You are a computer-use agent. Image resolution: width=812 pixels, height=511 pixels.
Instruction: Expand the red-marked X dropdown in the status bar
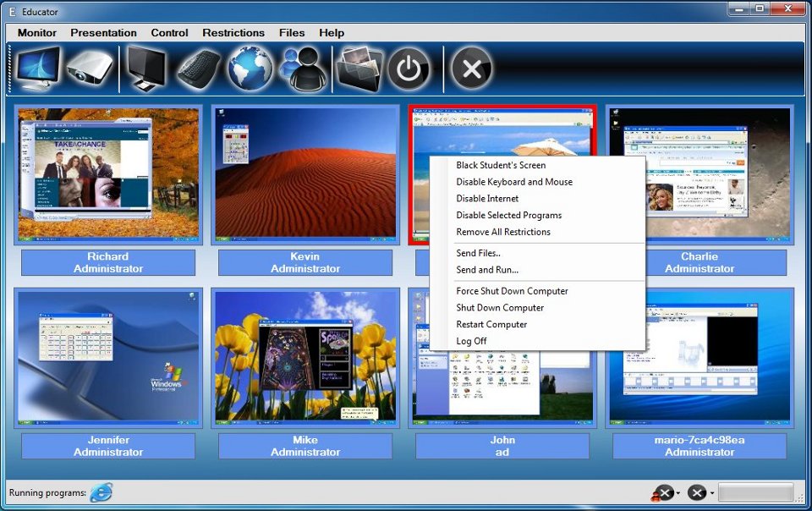click(678, 493)
